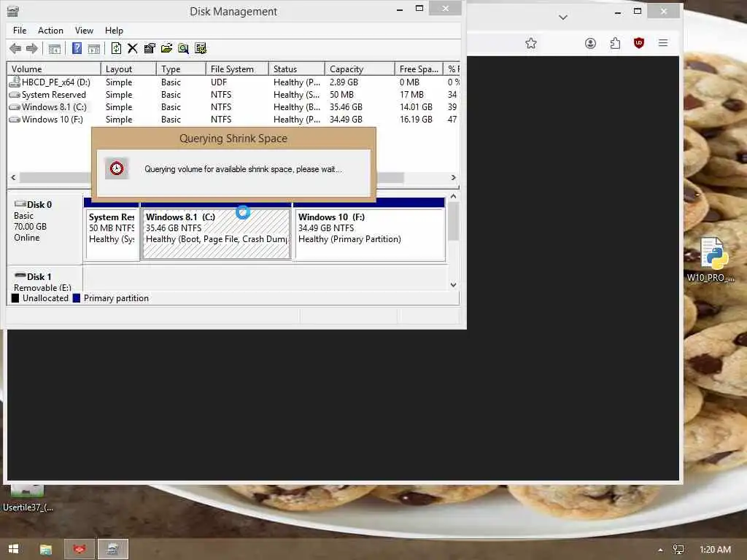Click the uBlock Origin shield icon in browser
This screenshot has height=560, width=747.
(639, 43)
